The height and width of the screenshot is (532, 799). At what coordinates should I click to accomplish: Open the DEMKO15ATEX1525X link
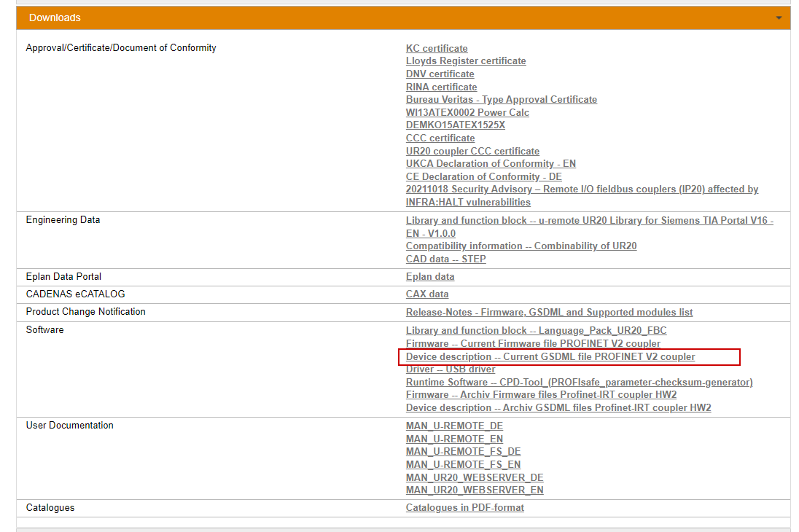click(x=456, y=125)
